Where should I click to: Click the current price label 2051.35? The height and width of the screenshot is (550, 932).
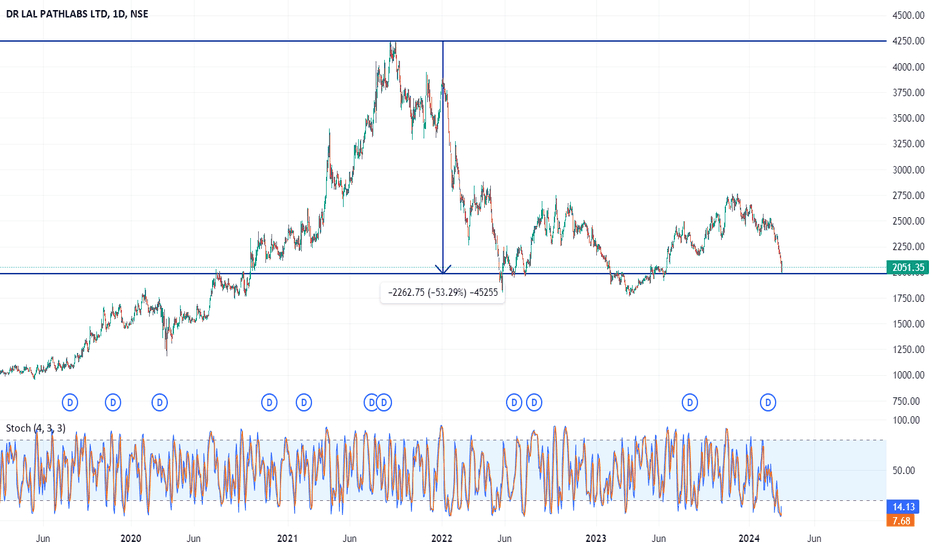[908, 268]
